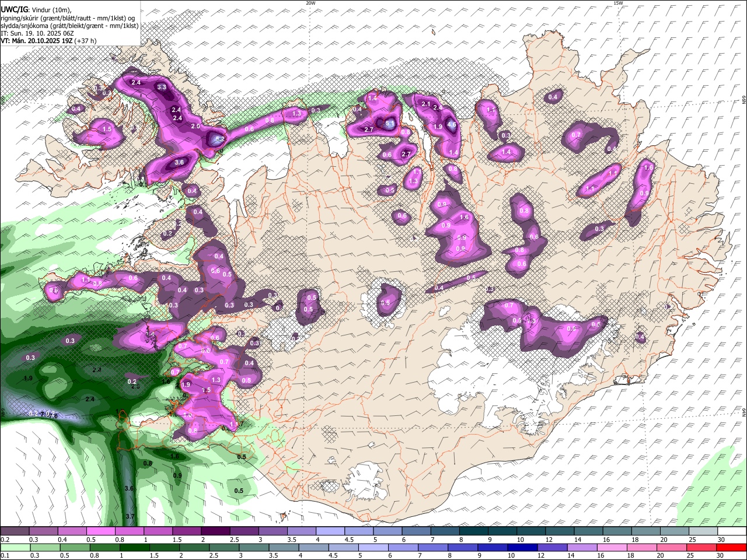The width and height of the screenshot is (747, 560).
Task: Click the '5.1' snowfall value on the map
Action: (x=389, y=123)
